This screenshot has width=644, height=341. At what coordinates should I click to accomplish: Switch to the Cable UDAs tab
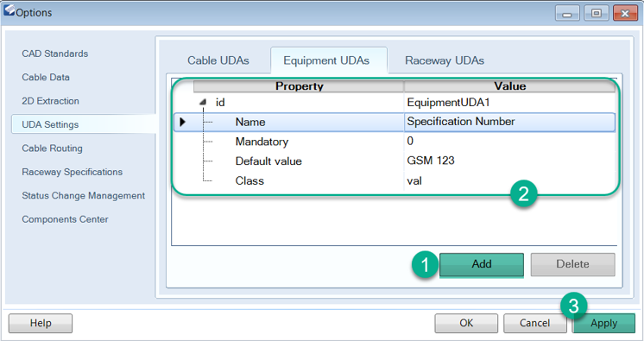click(x=218, y=60)
